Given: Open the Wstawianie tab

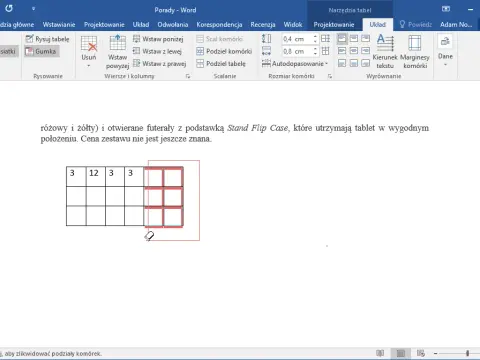Looking at the screenshot, I should click(x=59, y=24).
